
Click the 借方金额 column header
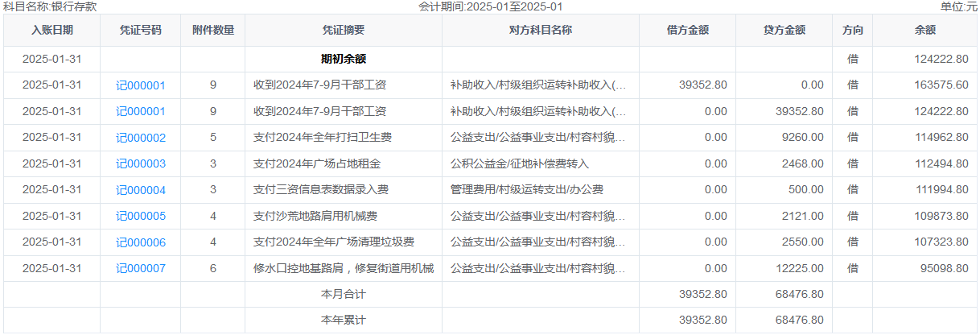click(x=688, y=31)
